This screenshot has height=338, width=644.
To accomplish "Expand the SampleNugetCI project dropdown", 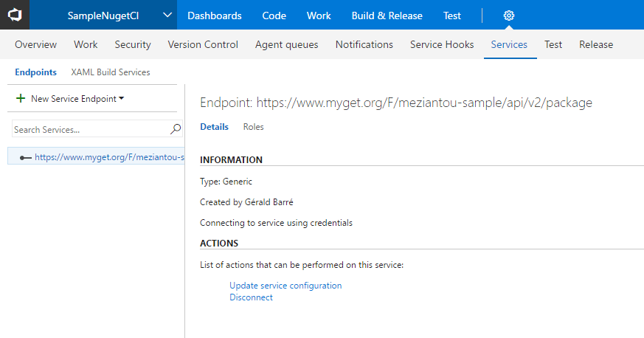I will point(167,15).
